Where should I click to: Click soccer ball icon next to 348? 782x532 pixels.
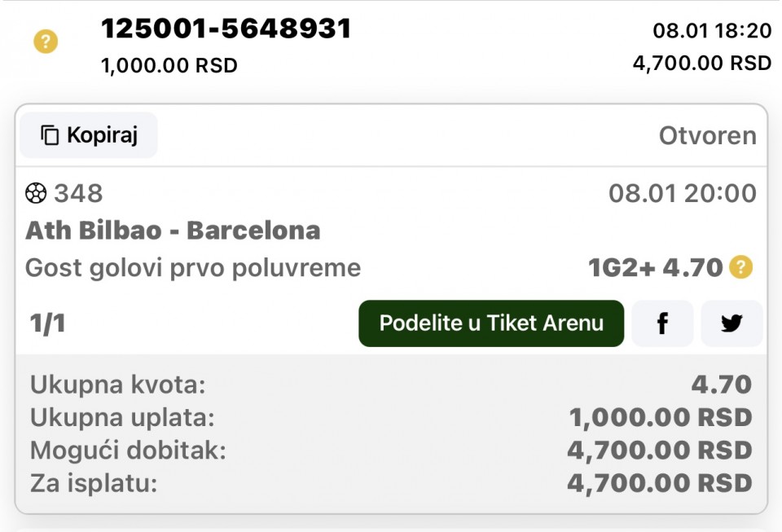[36, 193]
